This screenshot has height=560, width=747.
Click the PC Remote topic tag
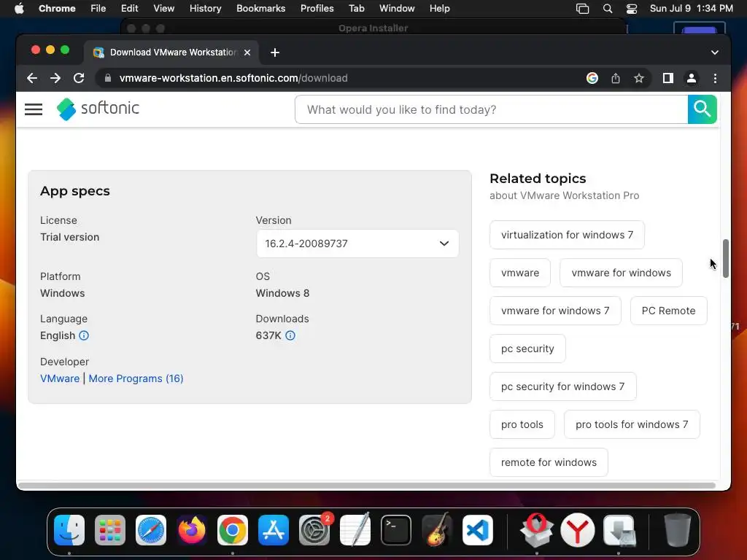click(668, 311)
